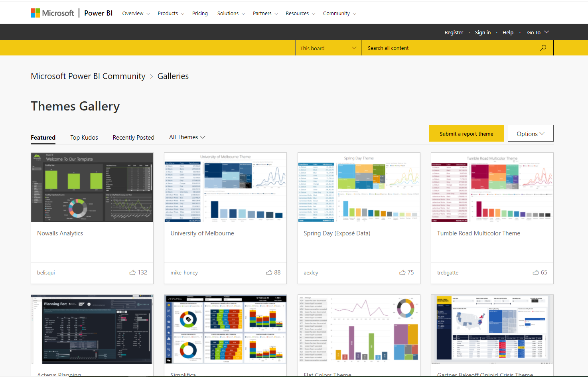Open author mike_honey's profile
The image size is (588, 377).
[184, 273]
